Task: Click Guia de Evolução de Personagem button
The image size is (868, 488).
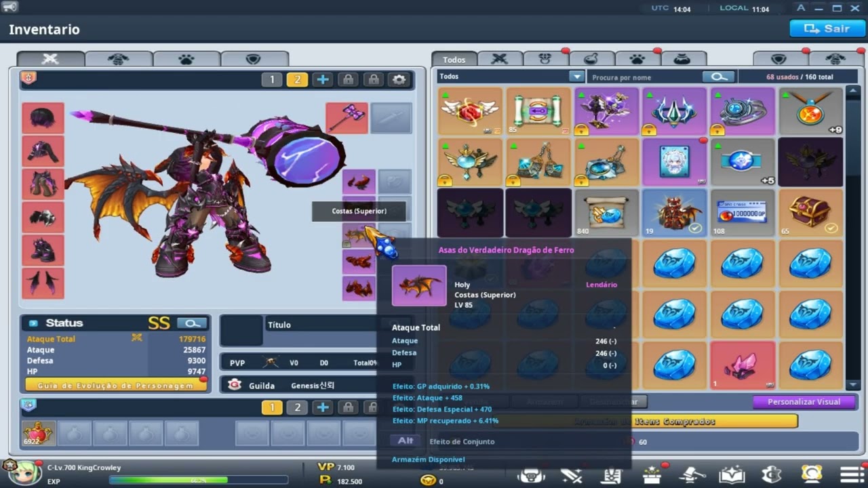Action: (x=115, y=385)
